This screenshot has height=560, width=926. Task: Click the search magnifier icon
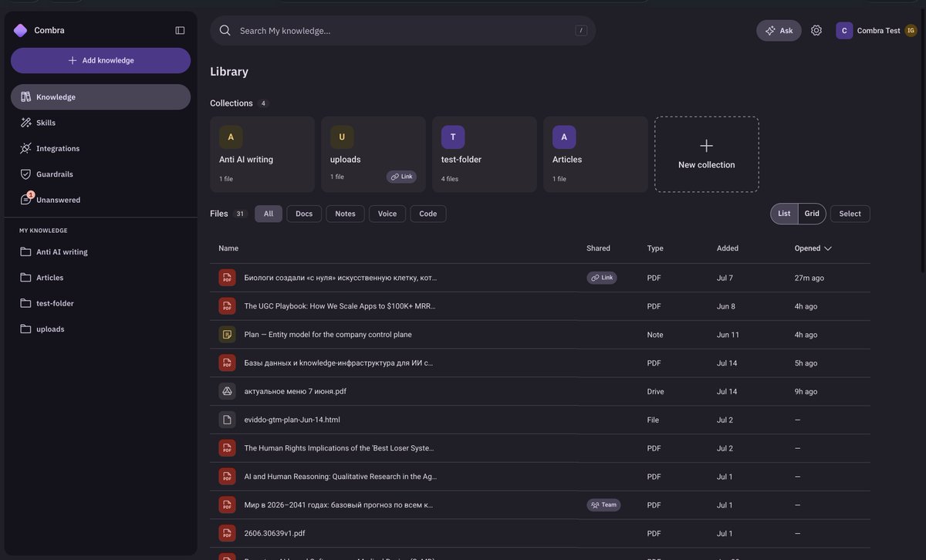coord(225,30)
